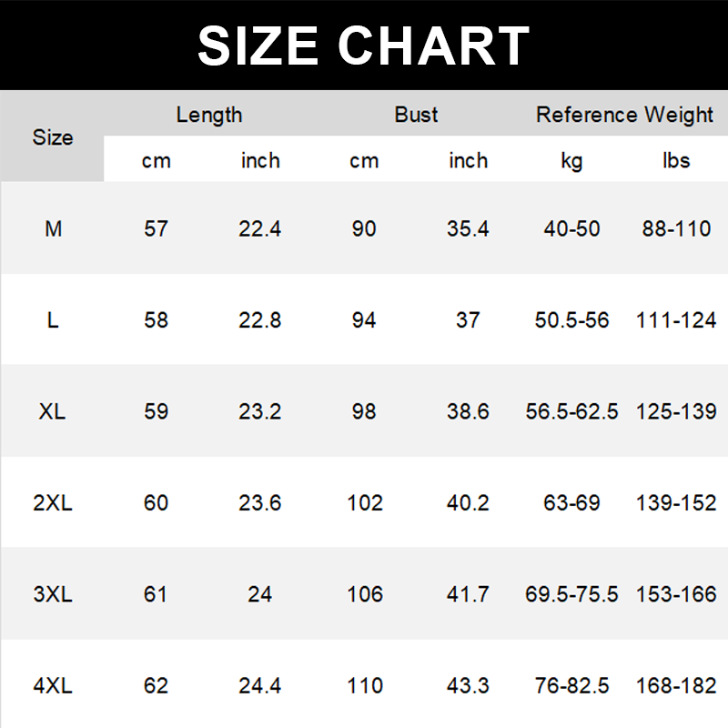Click the 88-110 lbs weight cell
Screen dimensions: 728x728
pos(676,228)
